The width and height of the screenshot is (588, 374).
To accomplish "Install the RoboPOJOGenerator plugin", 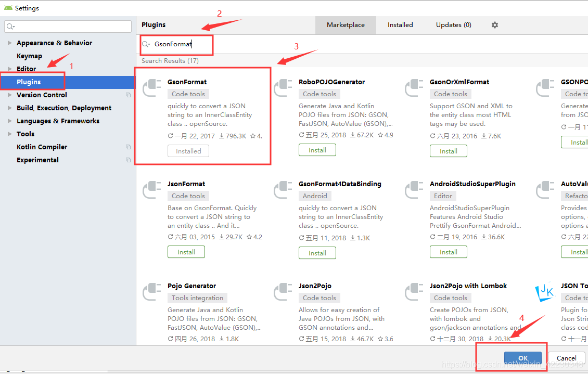I will tap(317, 150).
